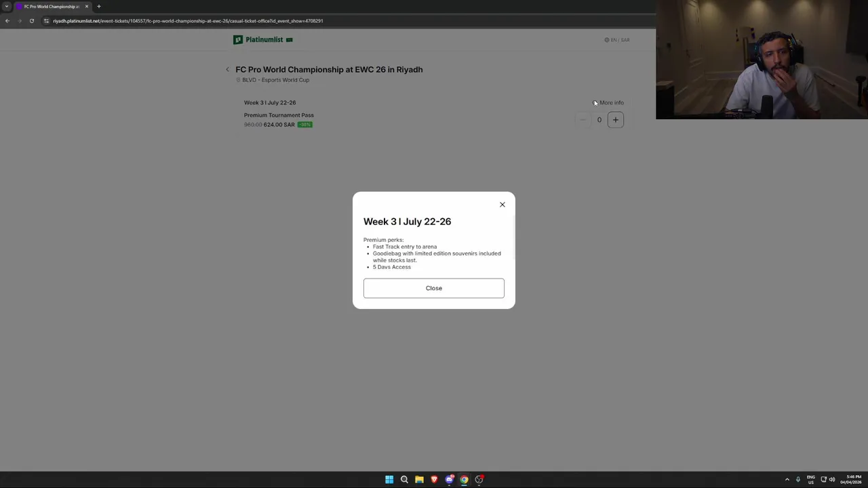Click the Close button in the dialog
868x488 pixels.
click(434, 288)
